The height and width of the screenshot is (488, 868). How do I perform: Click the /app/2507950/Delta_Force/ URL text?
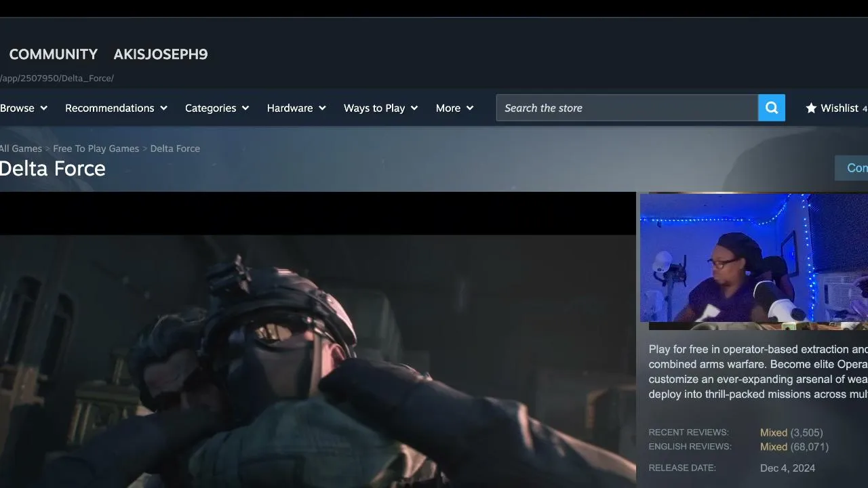click(57, 78)
